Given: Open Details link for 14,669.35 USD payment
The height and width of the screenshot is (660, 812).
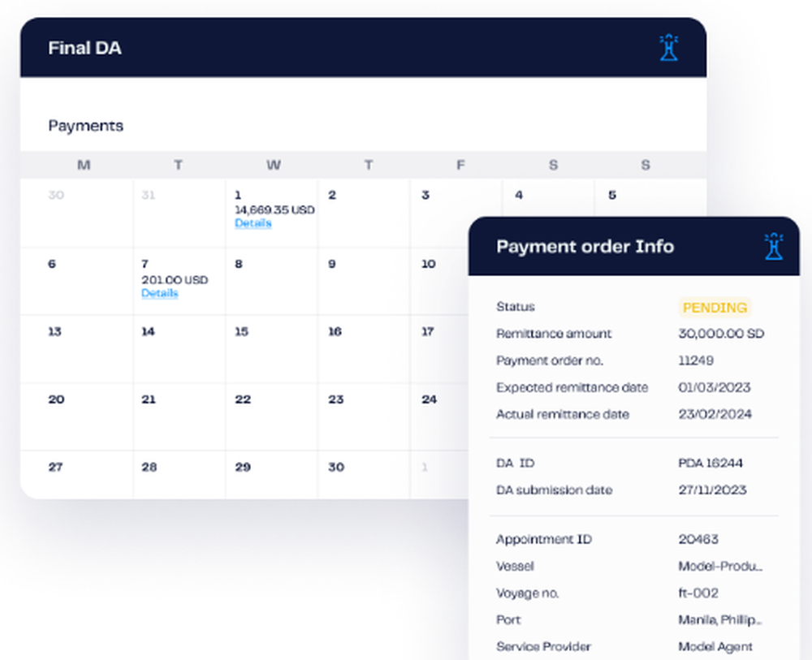Looking at the screenshot, I should tap(253, 223).
